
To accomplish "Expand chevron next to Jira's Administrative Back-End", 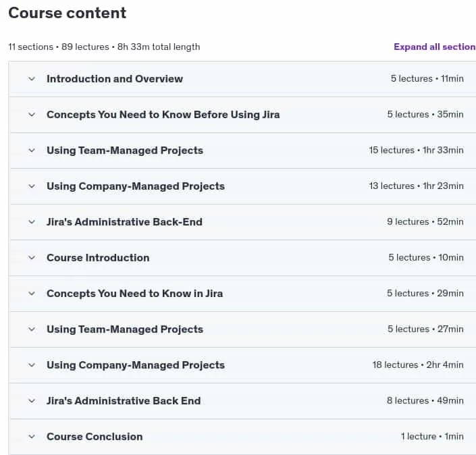I will pos(32,222).
